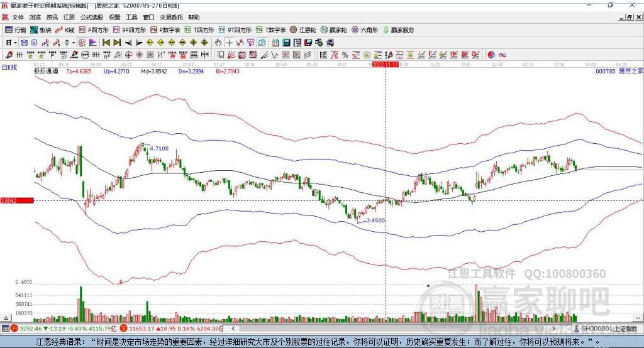The width and height of the screenshot is (644, 348).
Task: Click the floppy disk save icon
Action: tap(308, 43)
